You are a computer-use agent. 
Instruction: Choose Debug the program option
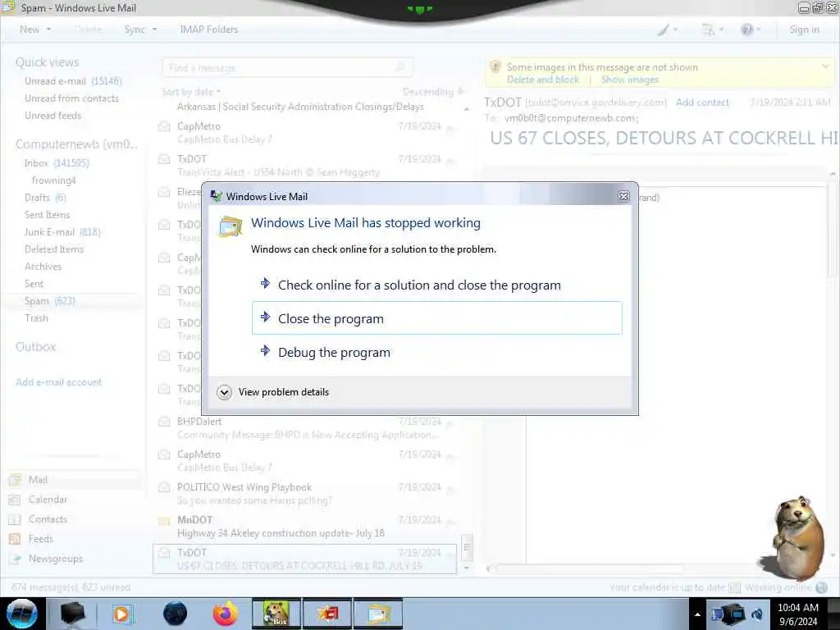[436, 352]
